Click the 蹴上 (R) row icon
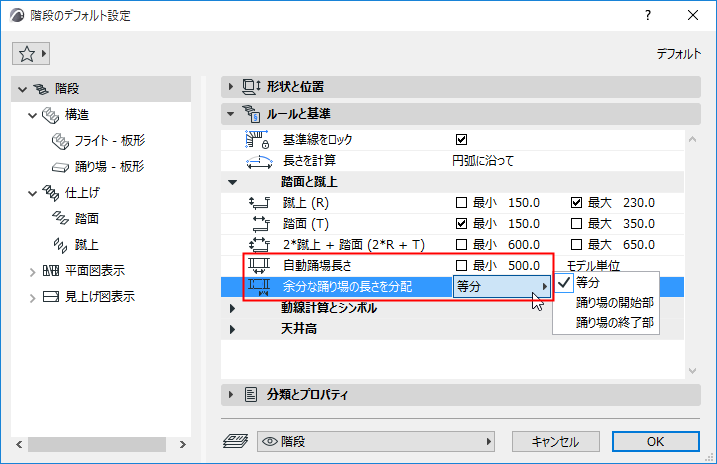The image size is (717, 464). pos(259,203)
